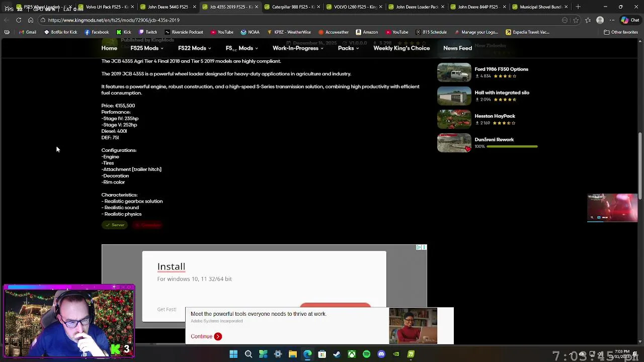Open Dunmreni Rework mod link
Image resolution: width=644 pixels, height=362 pixels.
pos(494,140)
